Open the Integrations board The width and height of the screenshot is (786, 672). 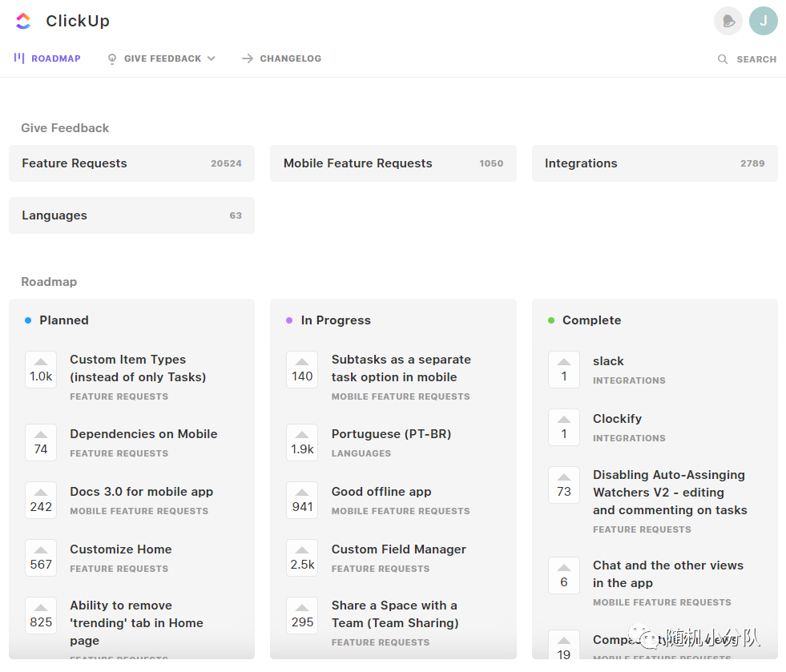654,163
